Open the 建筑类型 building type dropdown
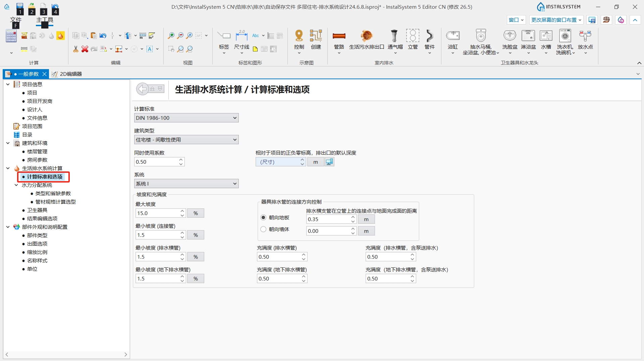The width and height of the screenshot is (644, 361). pyautogui.click(x=186, y=140)
